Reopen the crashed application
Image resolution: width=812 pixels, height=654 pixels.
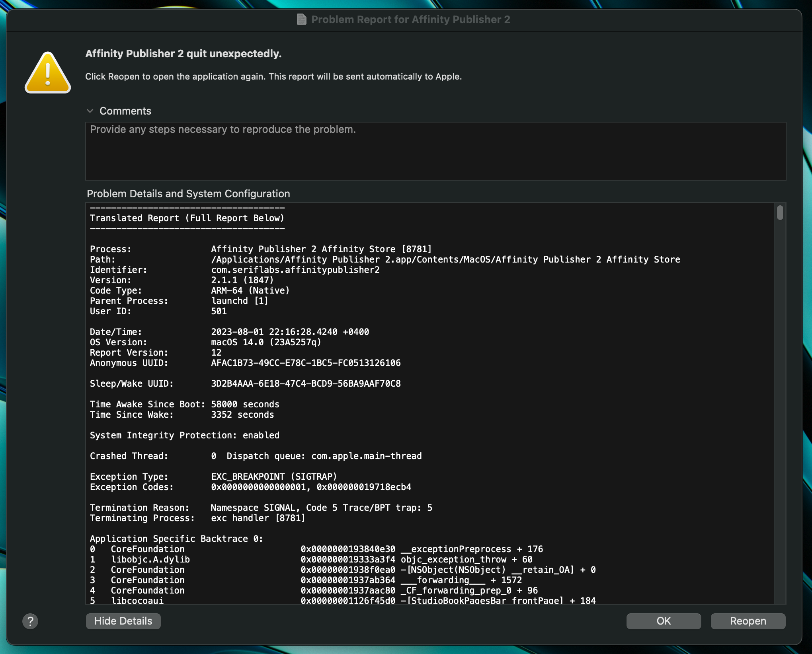pyautogui.click(x=748, y=621)
